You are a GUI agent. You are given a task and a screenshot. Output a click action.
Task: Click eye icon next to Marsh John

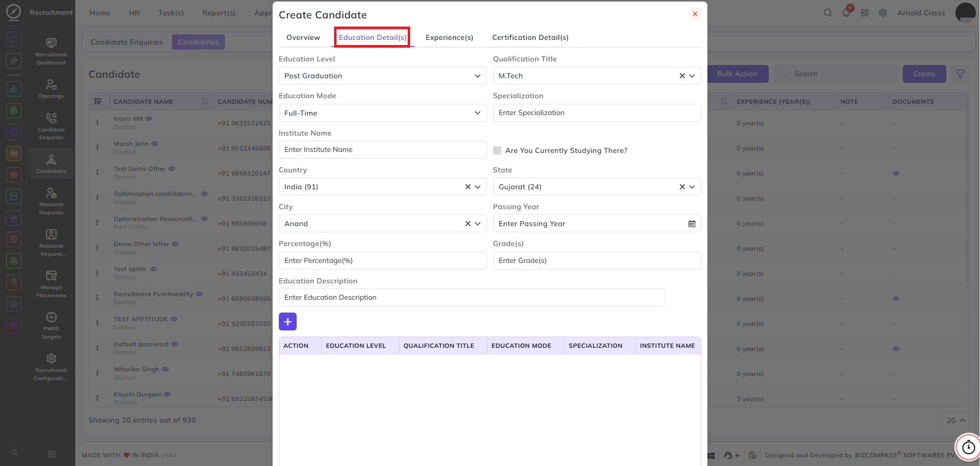(154, 144)
